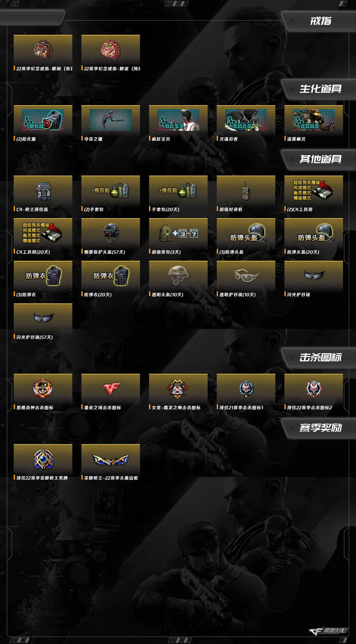Click the 22赛季纪念戒指-耀银 ring icon

click(x=110, y=49)
